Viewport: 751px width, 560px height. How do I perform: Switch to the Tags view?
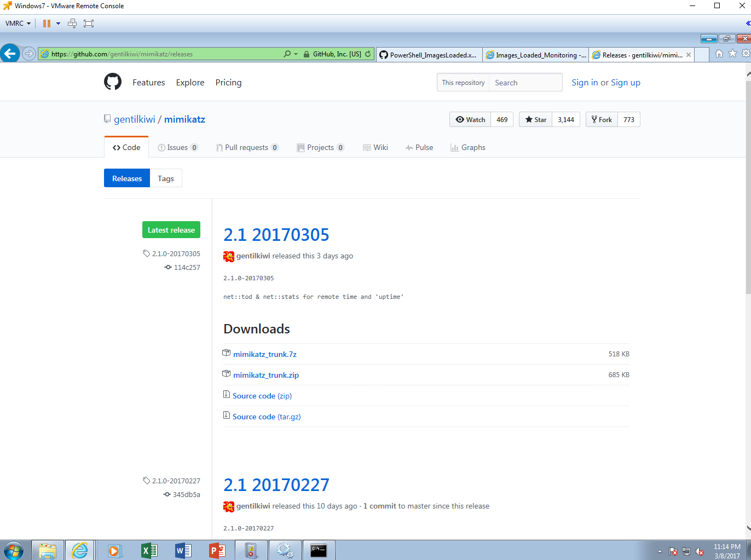tap(166, 178)
